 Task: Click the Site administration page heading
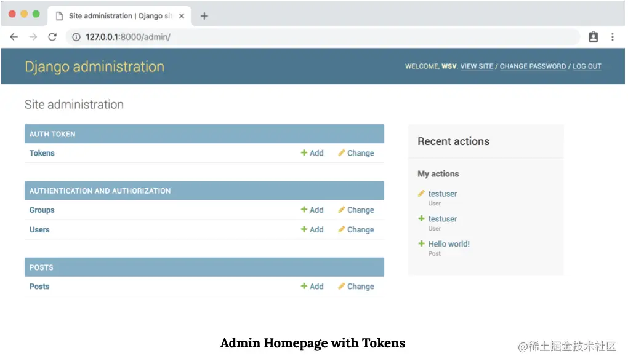pyautogui.click(x=74, y=105)
